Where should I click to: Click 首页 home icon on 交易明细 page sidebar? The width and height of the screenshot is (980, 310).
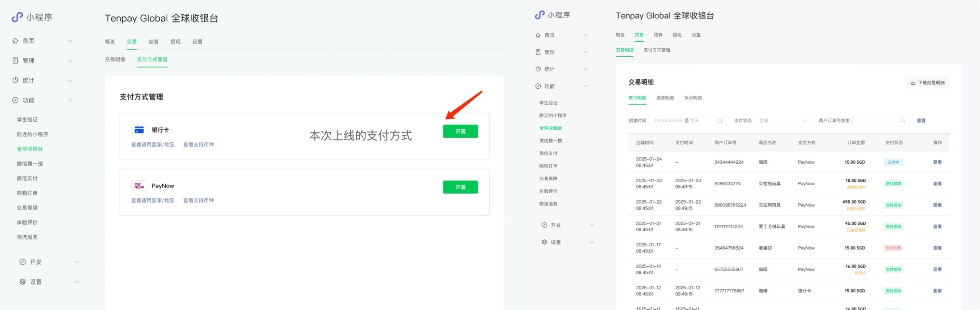click(x=538, y=35)
